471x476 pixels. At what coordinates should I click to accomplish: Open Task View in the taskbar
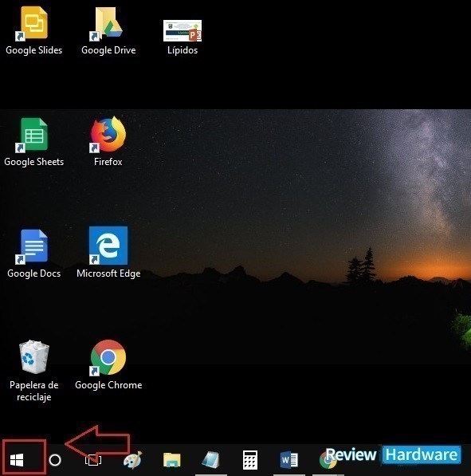pyautogui.click(x=93, y=460)
